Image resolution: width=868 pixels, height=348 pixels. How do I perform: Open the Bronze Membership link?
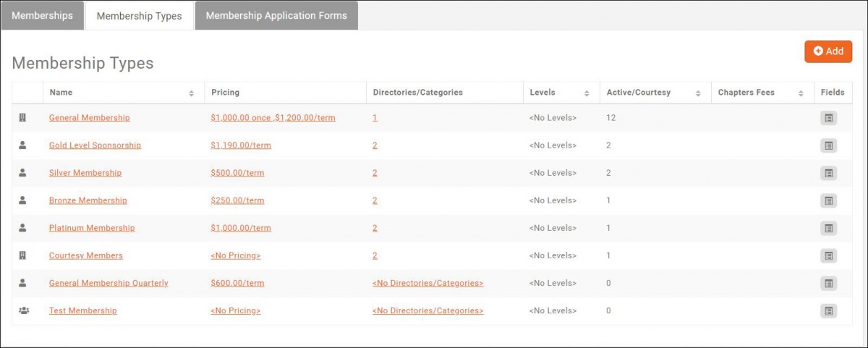88,200
